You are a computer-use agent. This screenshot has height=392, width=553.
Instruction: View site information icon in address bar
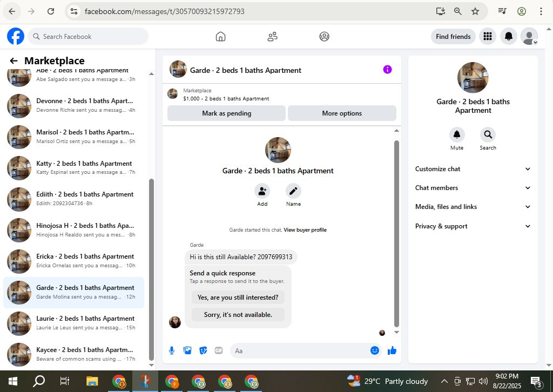pyautogui.click(x=74, y=11)
